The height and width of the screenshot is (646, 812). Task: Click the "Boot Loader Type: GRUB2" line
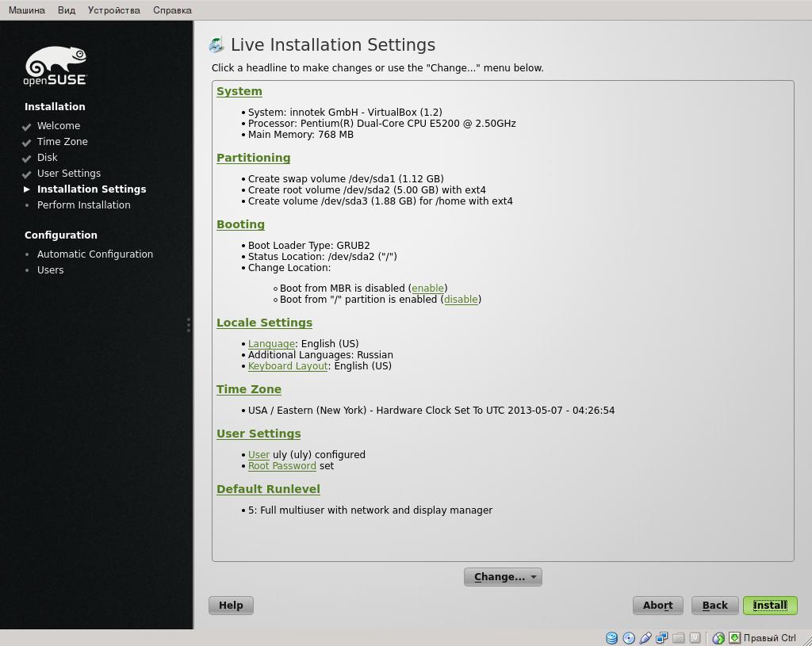[309, 246]
